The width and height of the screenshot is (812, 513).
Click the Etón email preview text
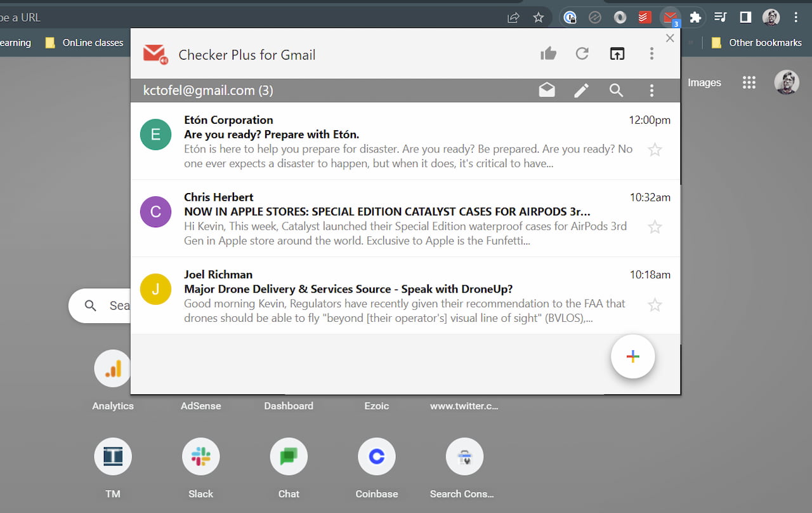click(x=408, y=156)
